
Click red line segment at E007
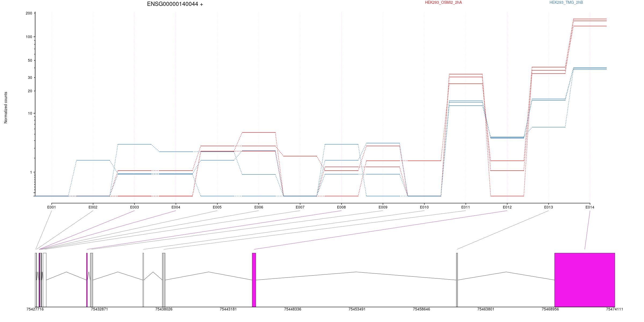pyautogui.click(x=300, y=156)
